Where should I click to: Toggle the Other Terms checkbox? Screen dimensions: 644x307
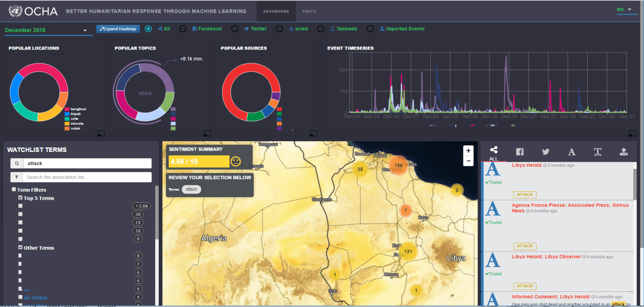point(21,248)
